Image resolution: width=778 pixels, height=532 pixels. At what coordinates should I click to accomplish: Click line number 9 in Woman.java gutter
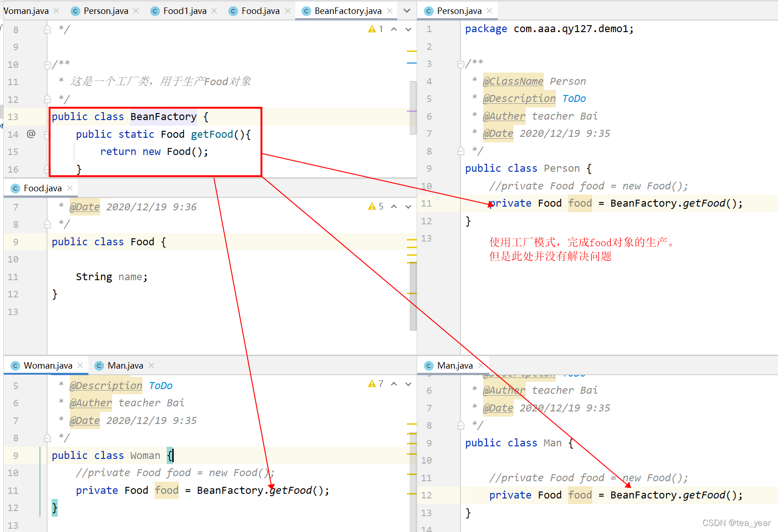[16, 455]
